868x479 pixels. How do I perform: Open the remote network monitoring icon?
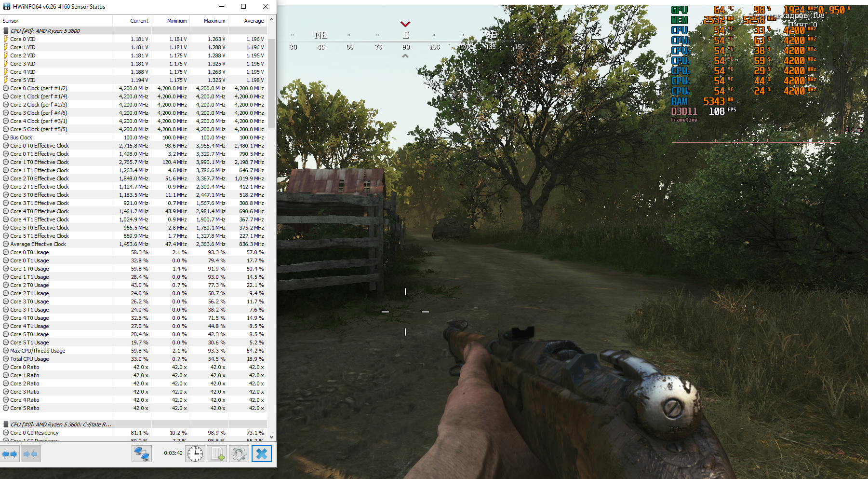click(x=142, y=454)
